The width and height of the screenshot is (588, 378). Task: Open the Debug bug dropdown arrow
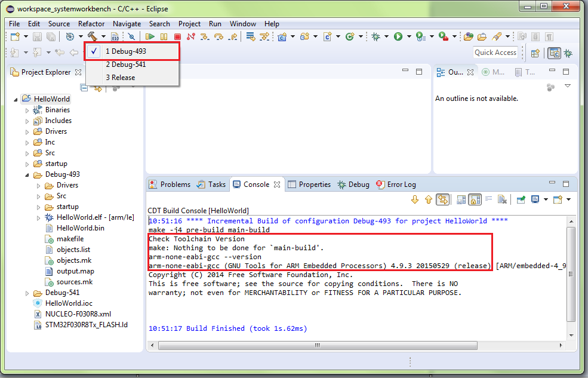(x=386, y=36)
